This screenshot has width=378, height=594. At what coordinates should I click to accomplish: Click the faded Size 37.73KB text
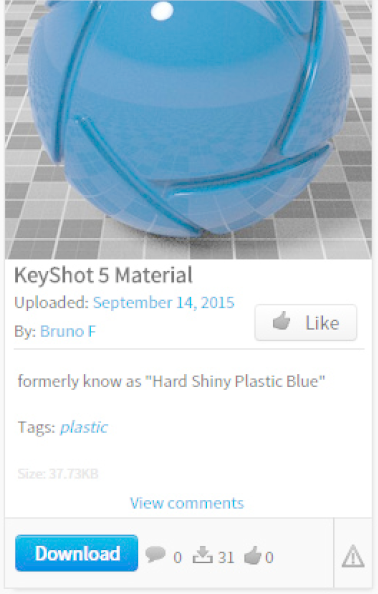[58, 474]
